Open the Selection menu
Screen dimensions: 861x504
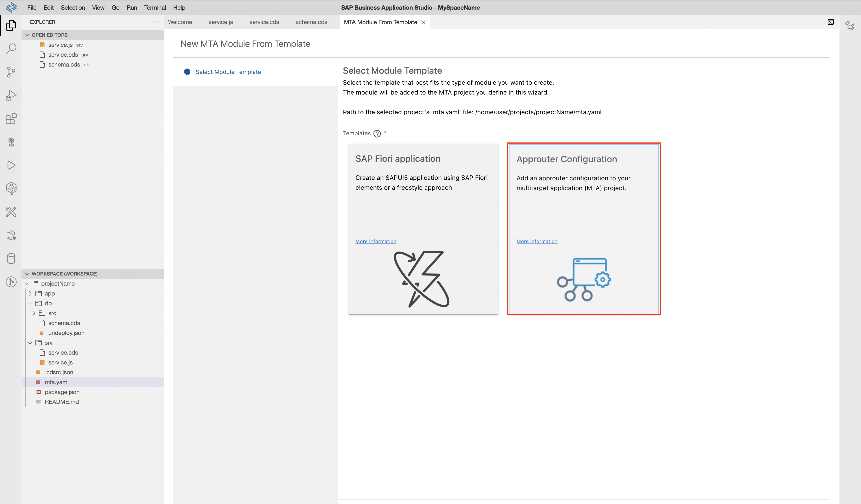pyautogui.click(x=73, y=8)
